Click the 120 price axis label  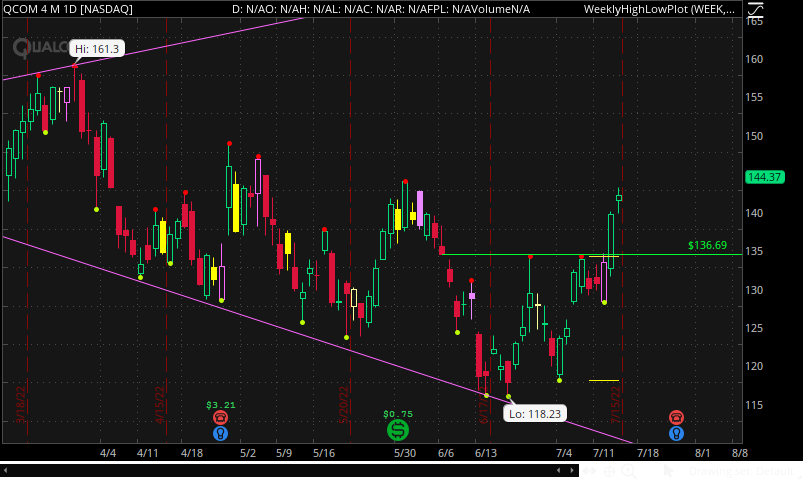click(754, 366)
